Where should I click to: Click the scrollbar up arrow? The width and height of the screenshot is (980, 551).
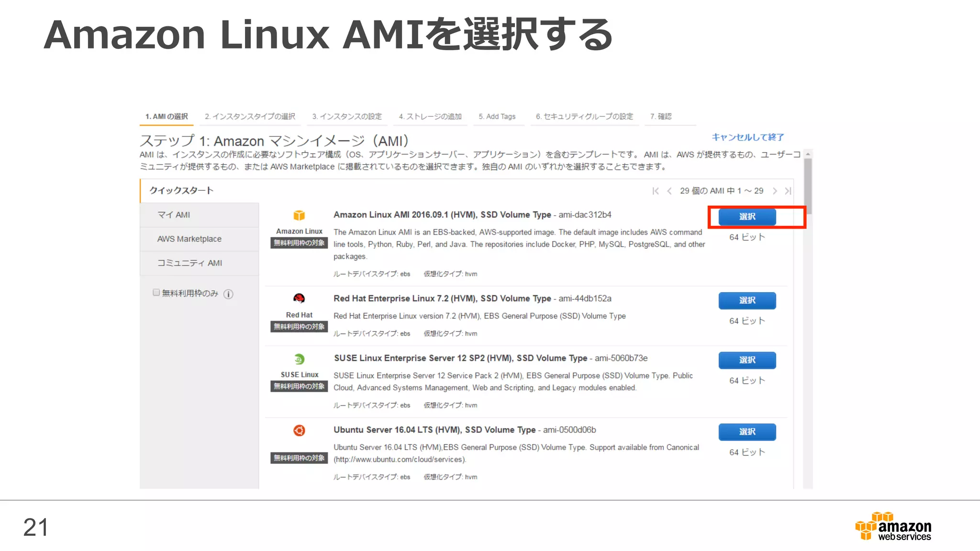808,154
